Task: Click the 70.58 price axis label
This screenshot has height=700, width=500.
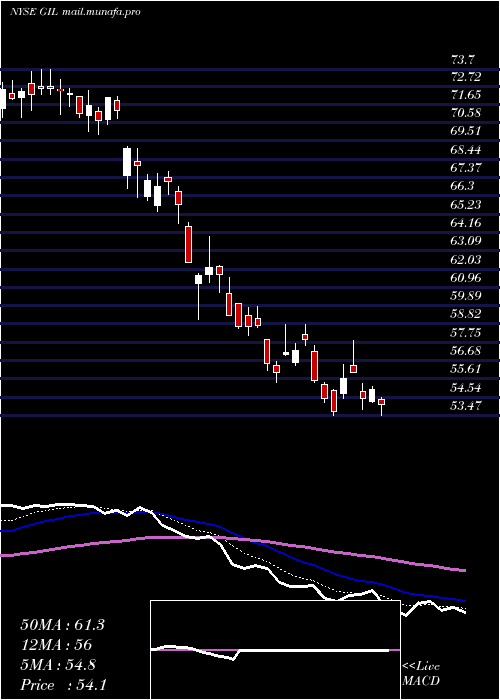Action: 466,113
